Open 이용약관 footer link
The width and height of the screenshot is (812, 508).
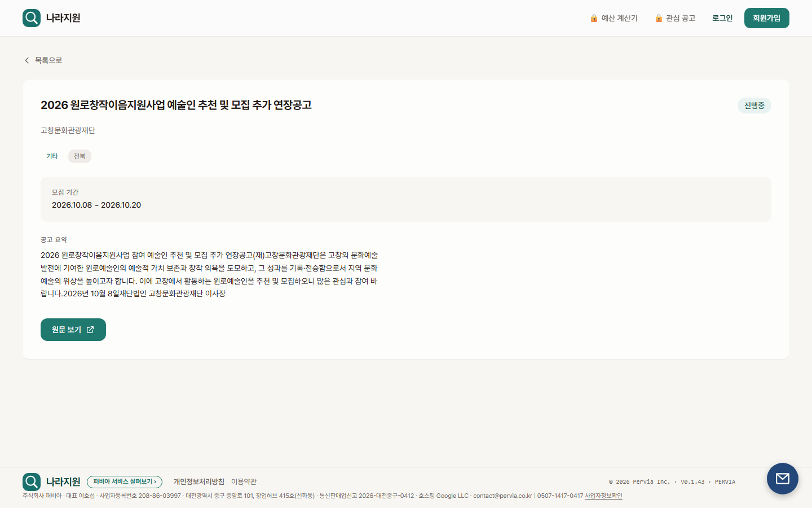tap(244, 482)
